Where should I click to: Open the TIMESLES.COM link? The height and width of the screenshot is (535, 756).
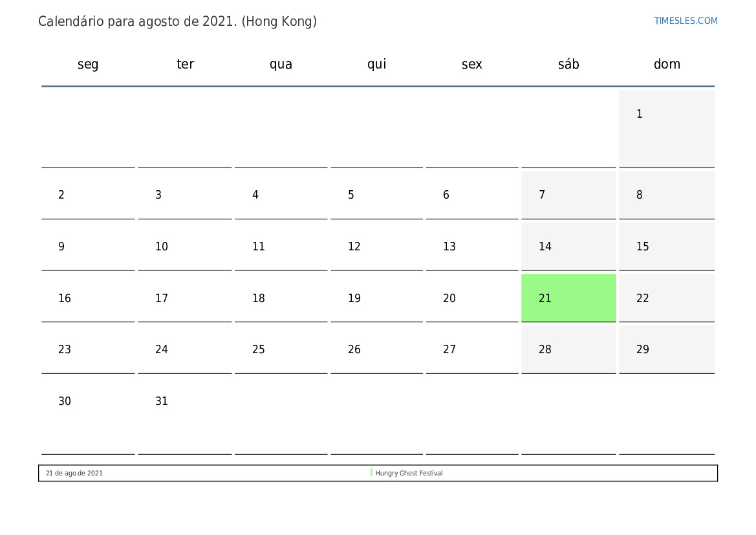pos(686,21)
